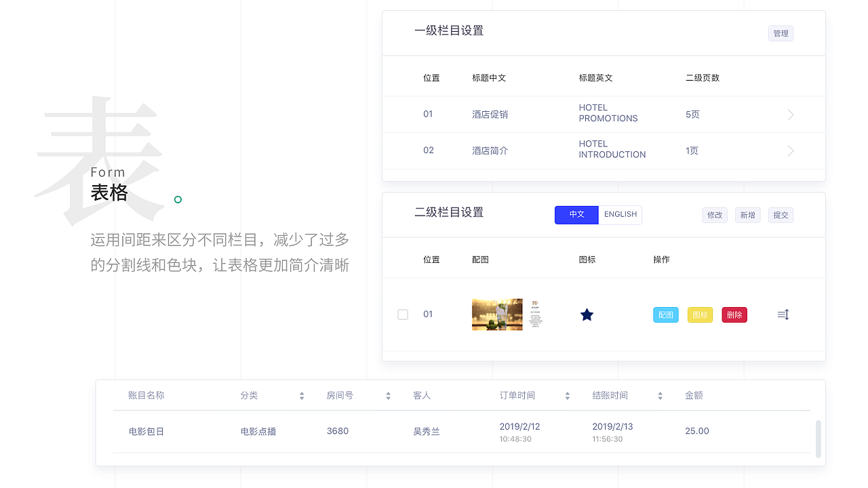Click the red 删除 button

734,314
